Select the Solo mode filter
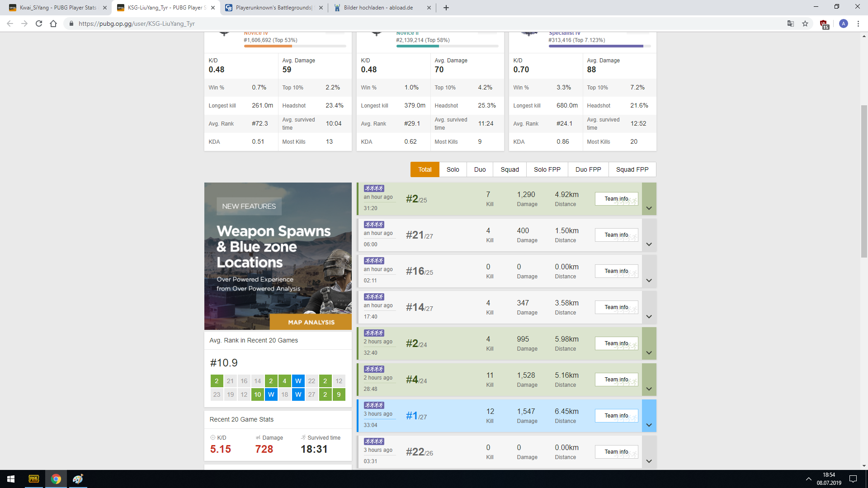Screen dimensions: 868x488 point(453,169)
